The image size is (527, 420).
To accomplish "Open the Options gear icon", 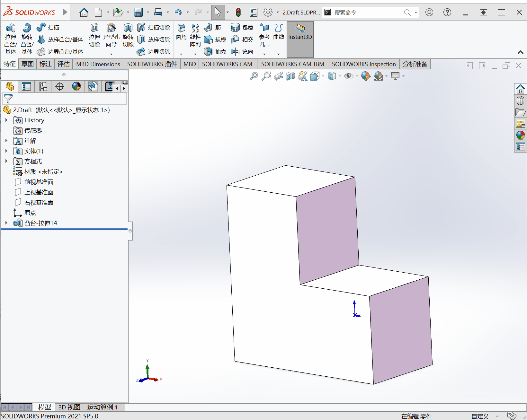I will click(268, 12).
